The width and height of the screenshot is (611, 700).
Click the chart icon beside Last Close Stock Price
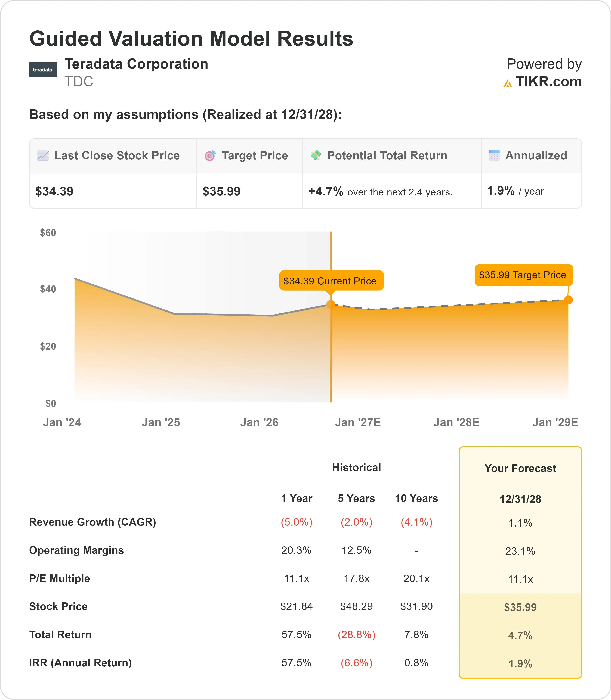click(x=43, y=155)
